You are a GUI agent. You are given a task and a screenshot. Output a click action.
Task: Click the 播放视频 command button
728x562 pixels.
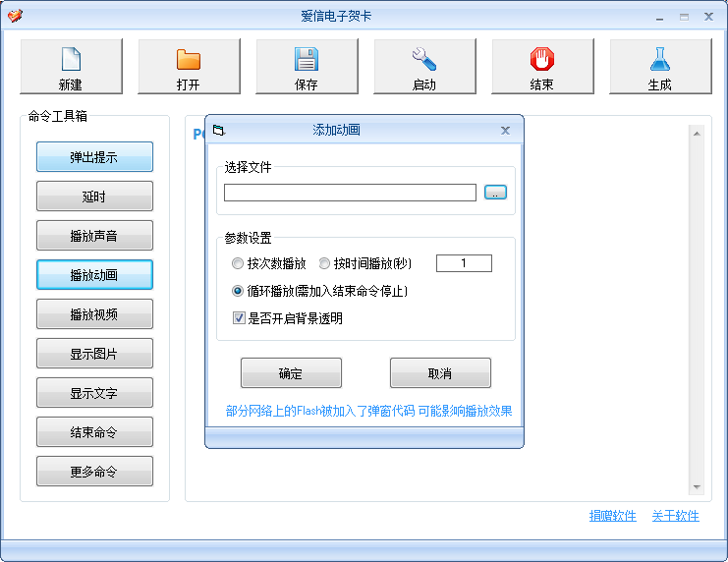[x=94, y=314]
